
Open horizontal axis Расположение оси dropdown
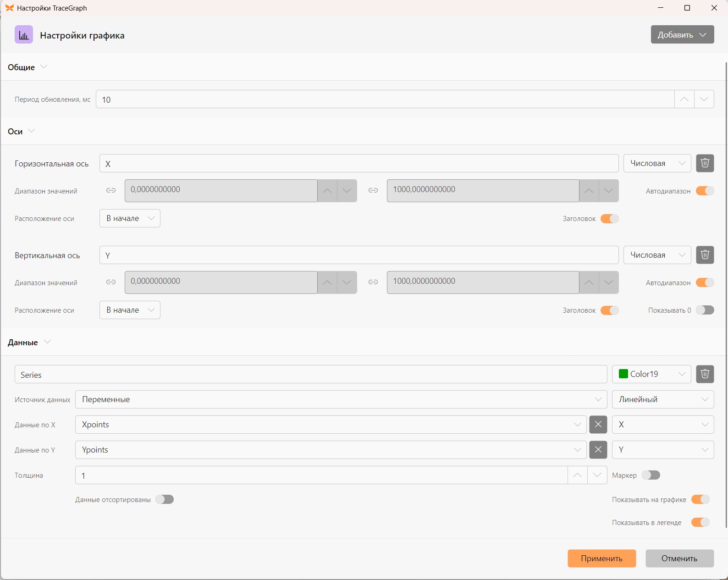[130, 218]
